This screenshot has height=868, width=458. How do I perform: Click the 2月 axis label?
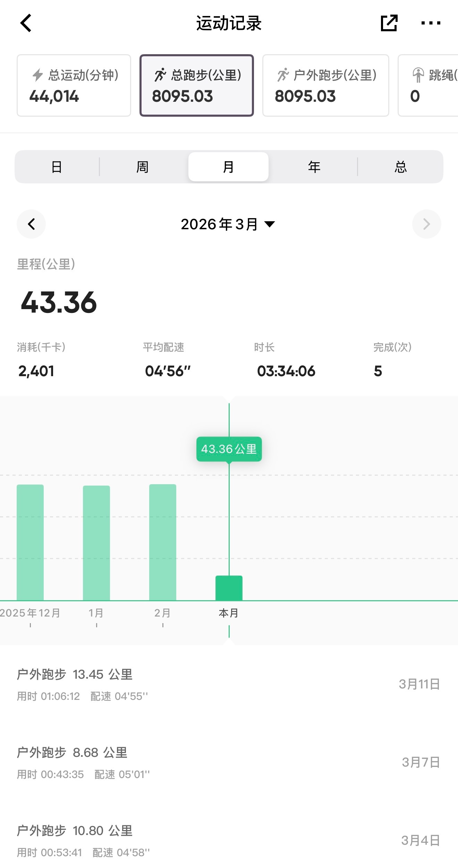pos(162,613)
